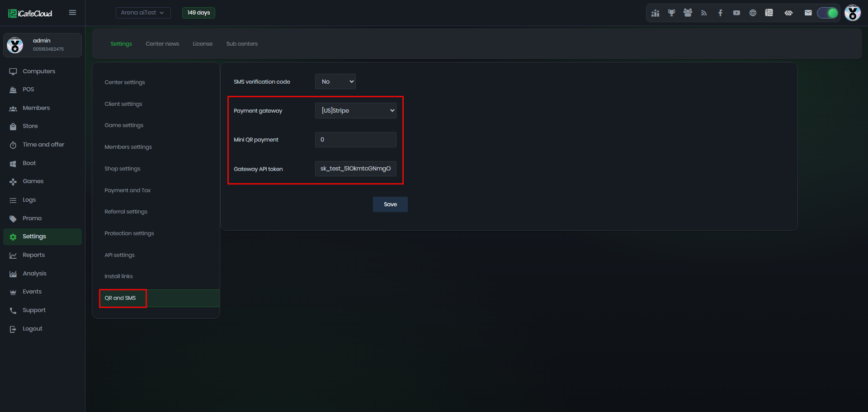This screenshot has width=868, height=412.
Task: Select Settings in the sidebar
Action: click(42, 237)
